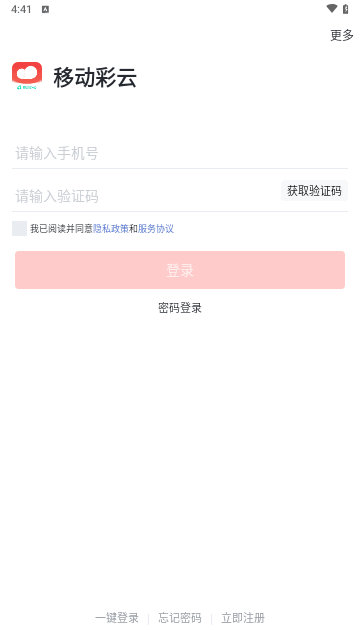Tap the 移动彩云 app title text
360x640 pixels.
95,77
